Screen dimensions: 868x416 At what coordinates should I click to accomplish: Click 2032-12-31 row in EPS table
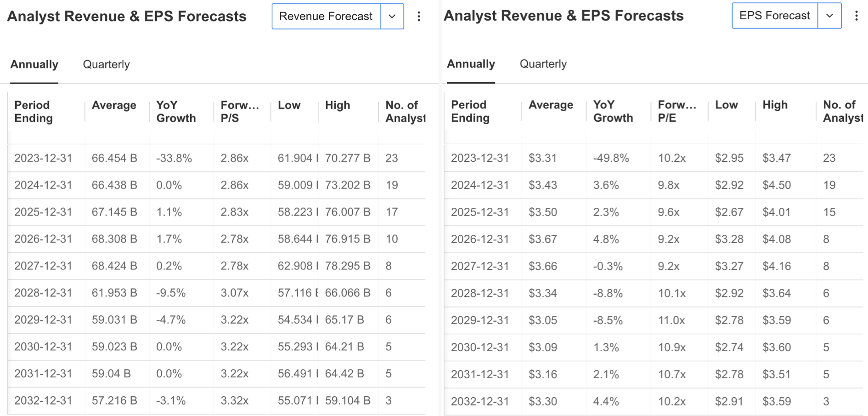[654, 401]
